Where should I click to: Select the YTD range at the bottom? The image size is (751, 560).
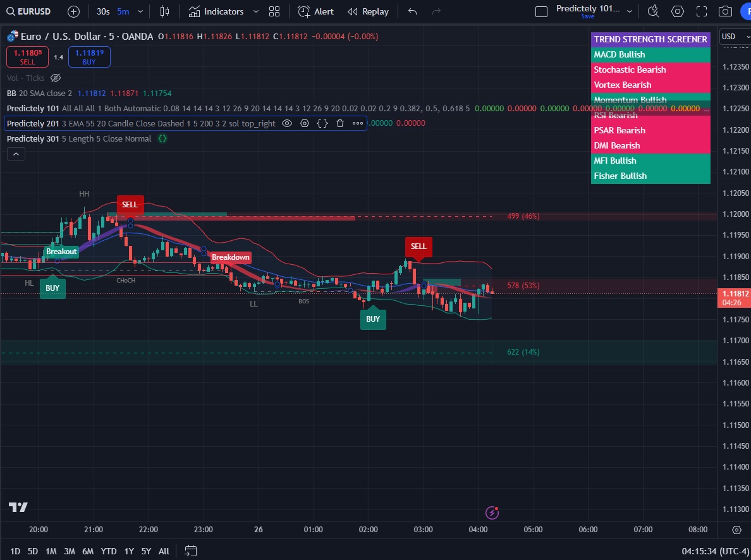pyautogui.click(x=108, y=551)
